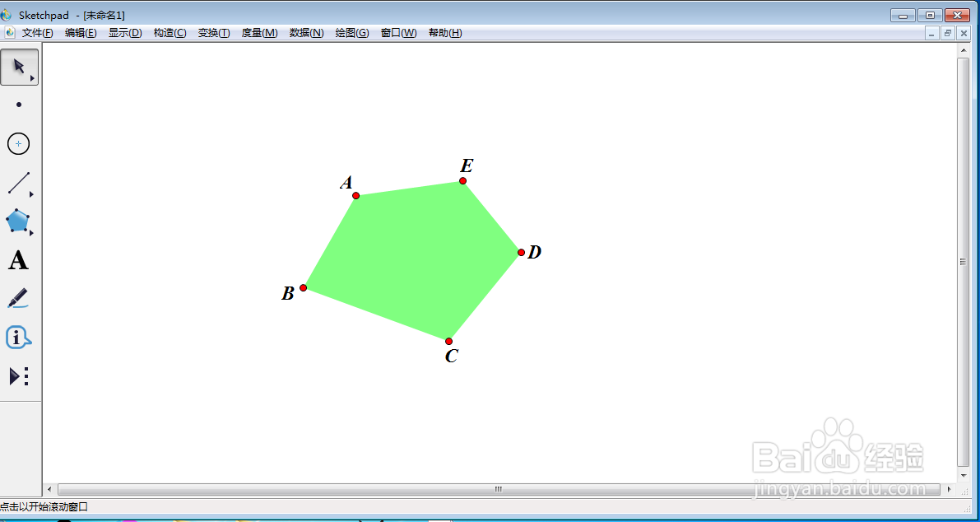The height and width of the screenshot is (522, 980).
Task: Click the vertical scrollbar up arrow
Action: (x=963, y=49)
